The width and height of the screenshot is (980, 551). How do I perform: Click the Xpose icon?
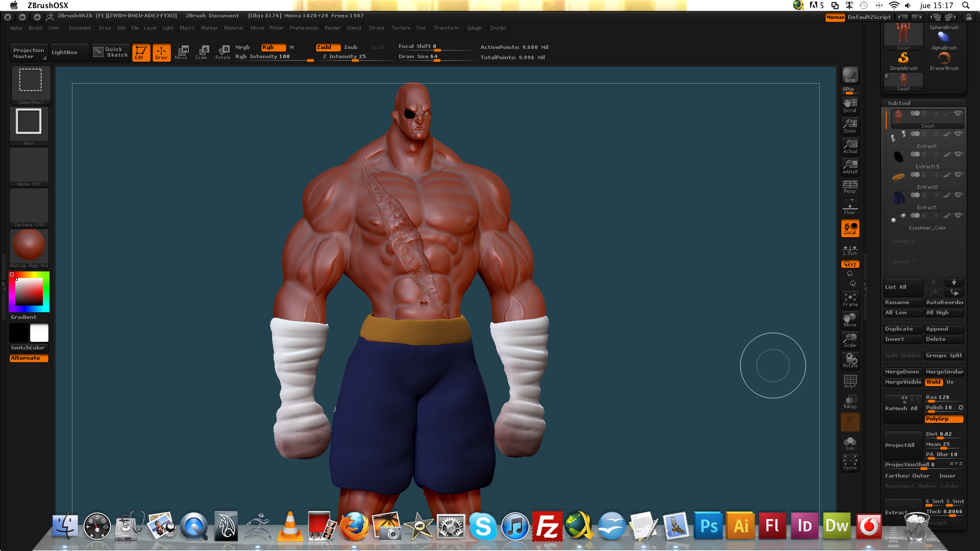tap(850, 463)
